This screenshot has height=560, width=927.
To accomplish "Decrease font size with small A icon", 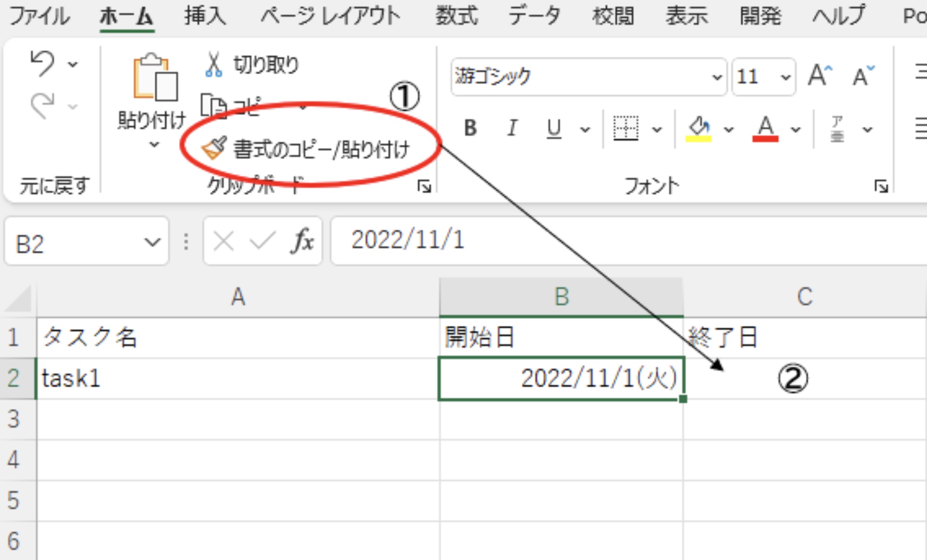I will click(863, 76).
